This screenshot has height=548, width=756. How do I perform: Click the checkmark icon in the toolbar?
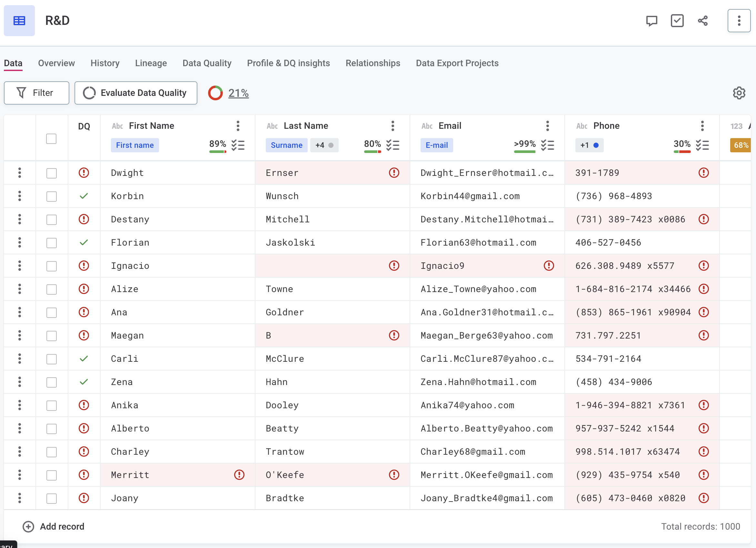point(677,21)
